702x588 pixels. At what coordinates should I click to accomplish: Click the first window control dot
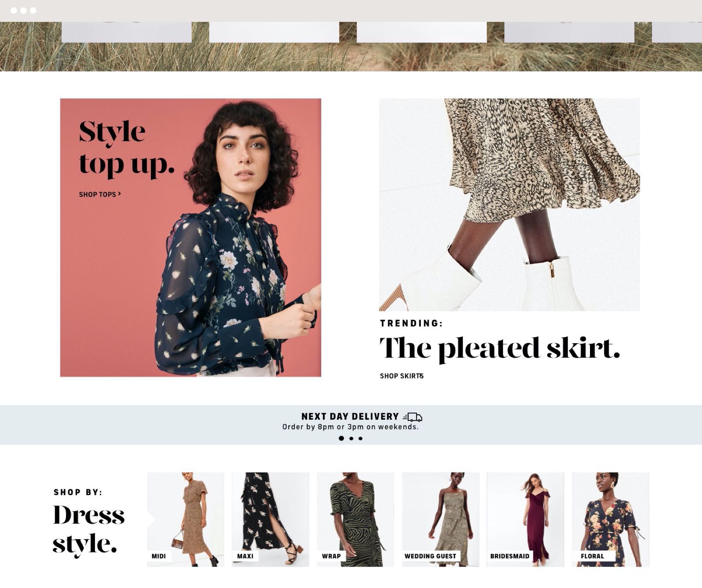click(14, 11)
